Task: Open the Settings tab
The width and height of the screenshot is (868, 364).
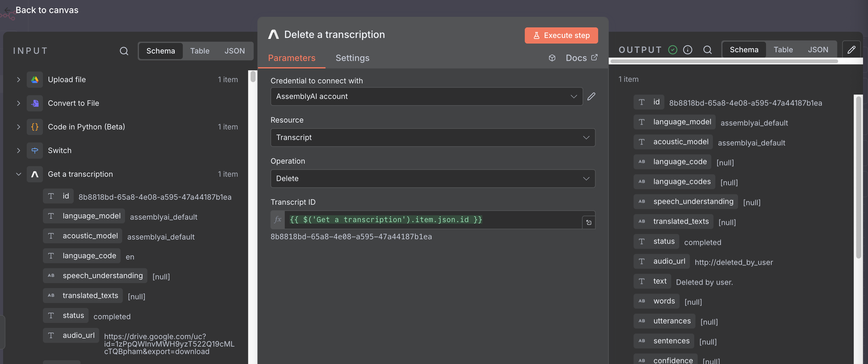Action: [352, 58]
